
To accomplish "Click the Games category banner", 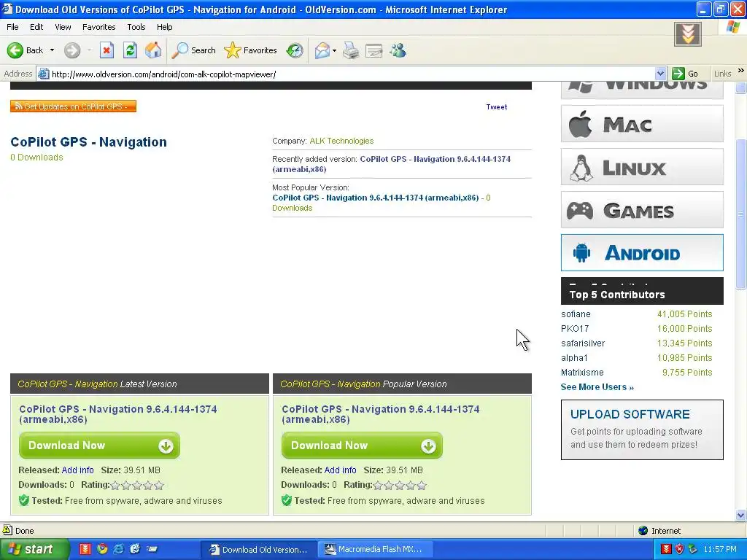I will click(642, 210).
